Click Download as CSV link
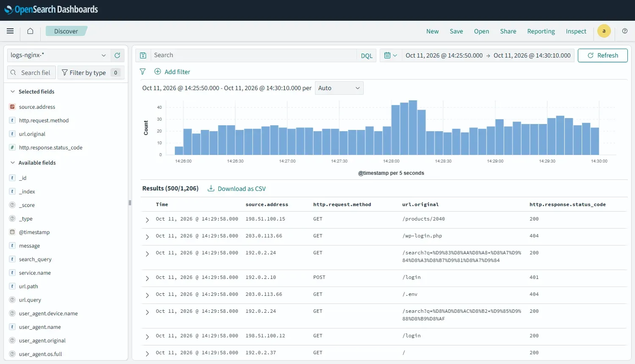635x364 pixels. point(237,189)
